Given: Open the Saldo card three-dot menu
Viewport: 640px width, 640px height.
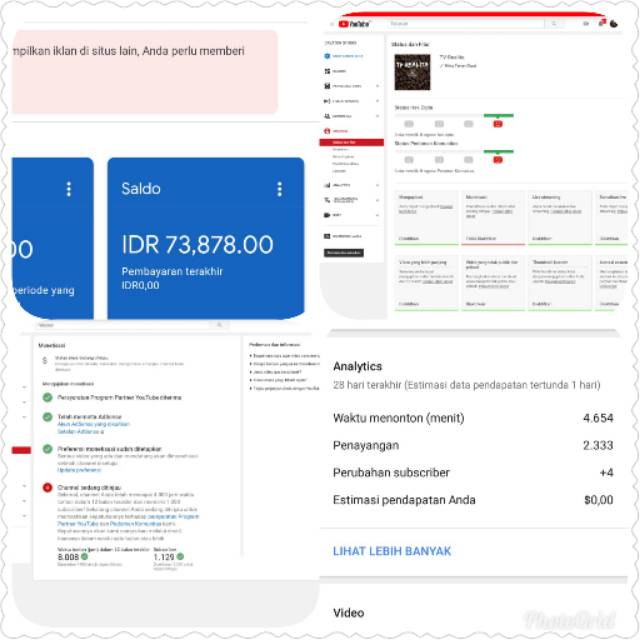Looking at the screenshot, I should pyautogui.click(x=279, y=189).
